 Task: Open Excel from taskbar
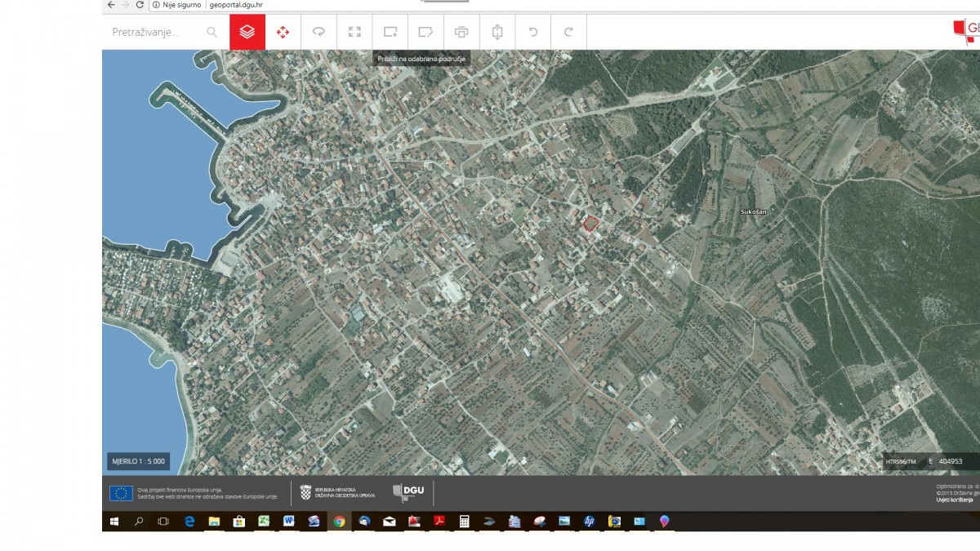264,521
